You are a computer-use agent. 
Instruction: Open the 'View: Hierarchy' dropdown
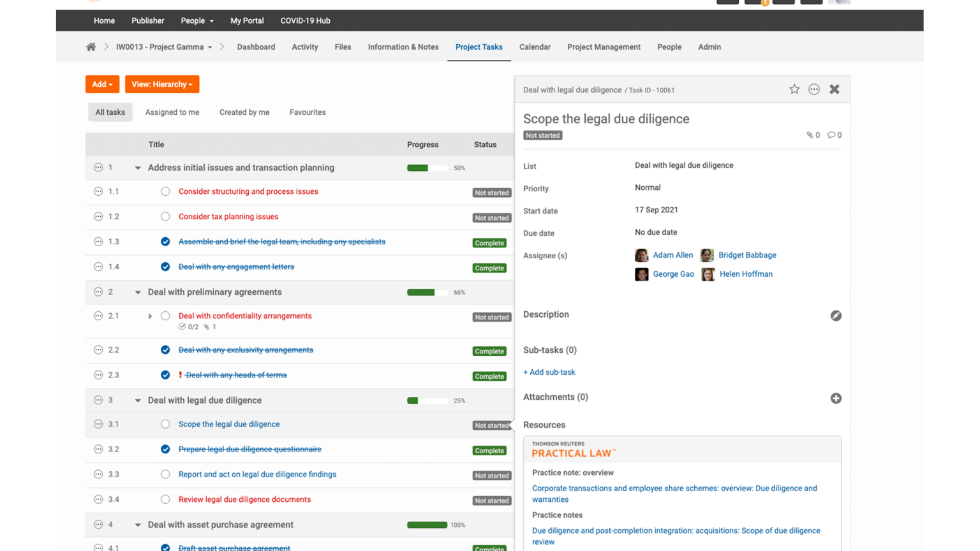(x=162, y=84)
